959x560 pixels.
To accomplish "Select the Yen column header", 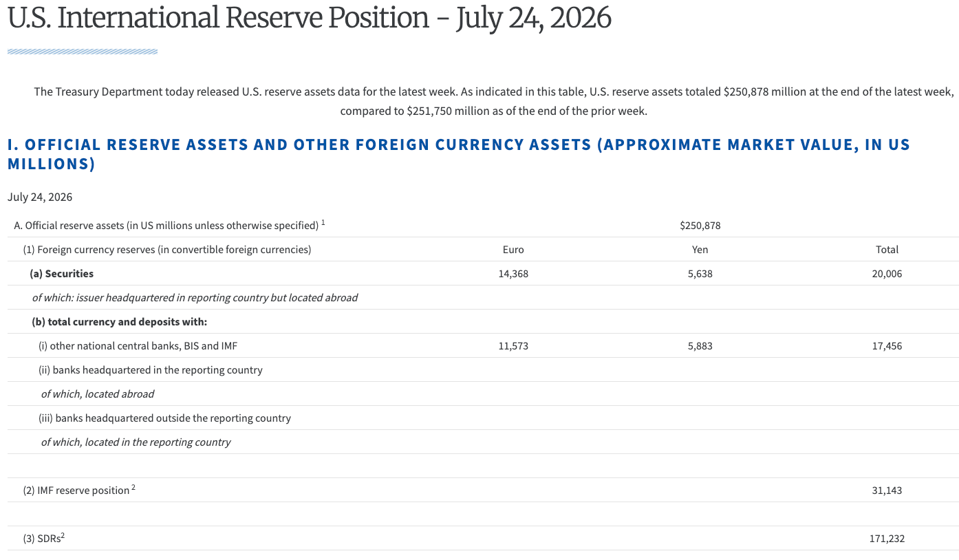I will tap(700, 250).
